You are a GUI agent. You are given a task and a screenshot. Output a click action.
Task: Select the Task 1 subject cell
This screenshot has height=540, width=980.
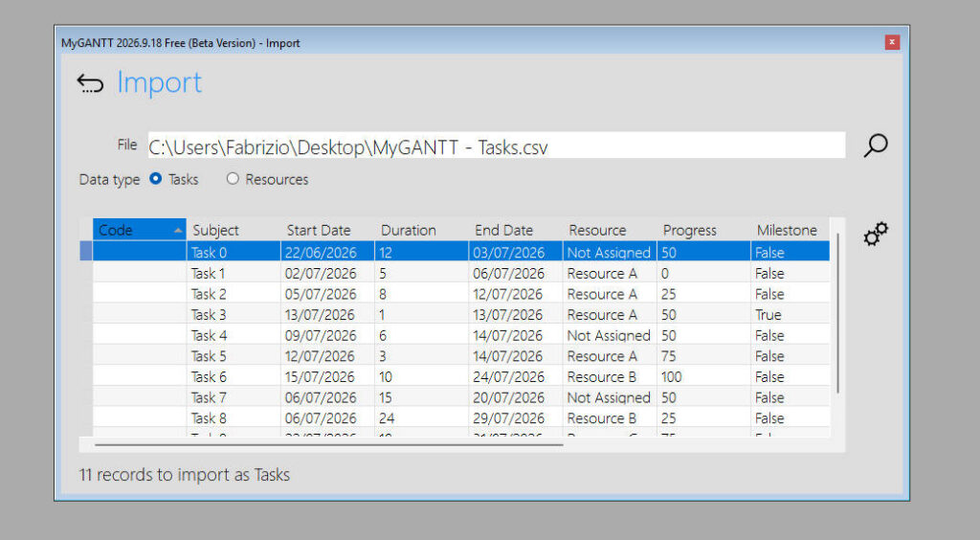(x=234, y=273)
